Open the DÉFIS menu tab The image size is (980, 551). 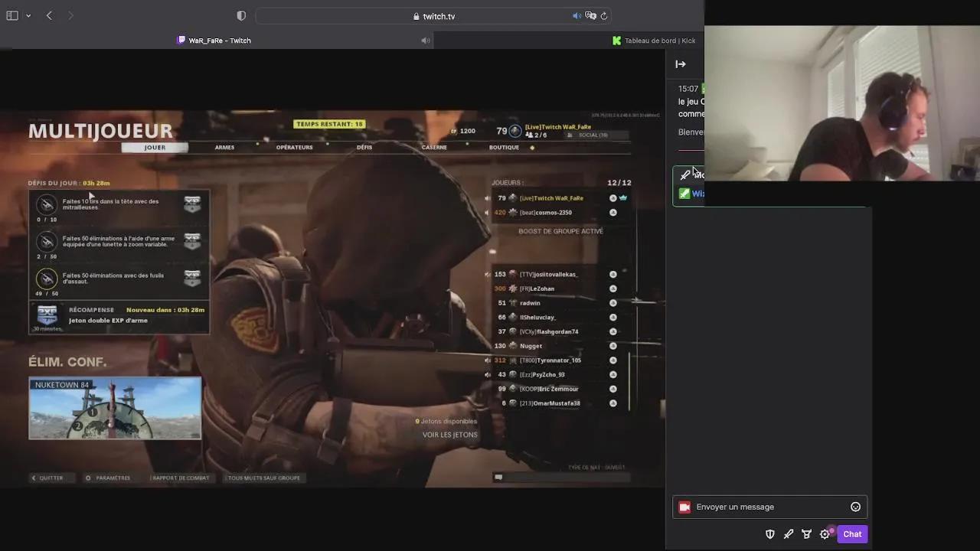coord(364,147)
